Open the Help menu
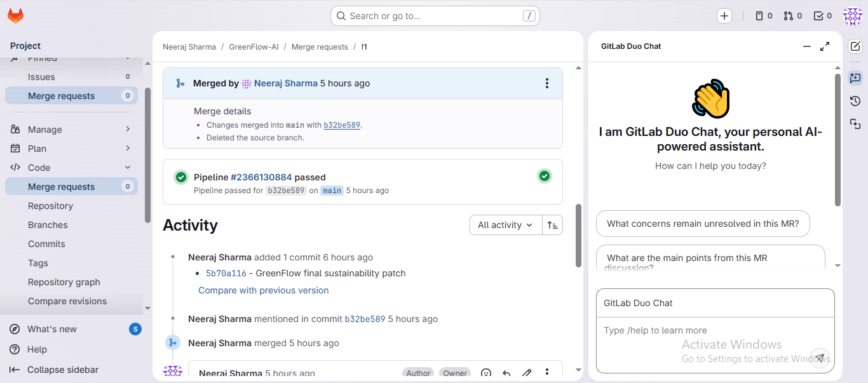 (x=74, y=349)
